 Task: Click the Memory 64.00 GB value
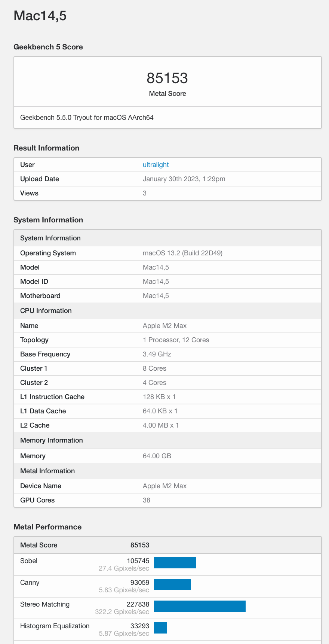[157, 456]
